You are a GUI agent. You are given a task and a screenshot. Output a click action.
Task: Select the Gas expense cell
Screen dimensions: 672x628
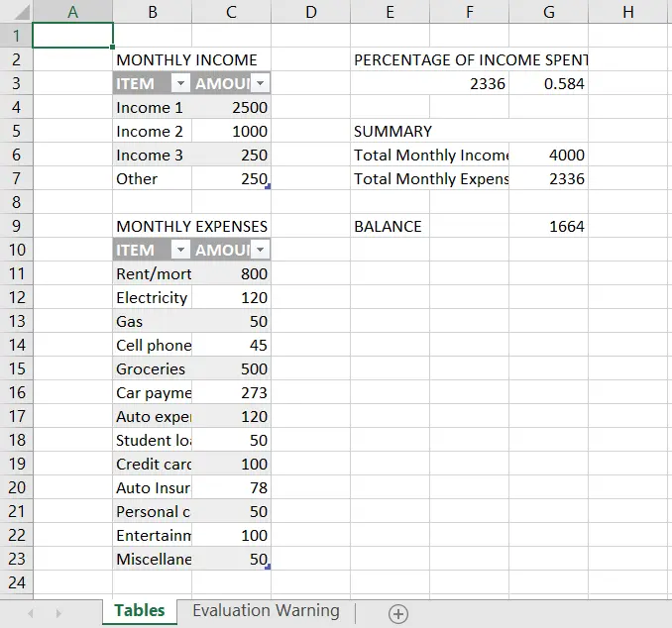153,321
